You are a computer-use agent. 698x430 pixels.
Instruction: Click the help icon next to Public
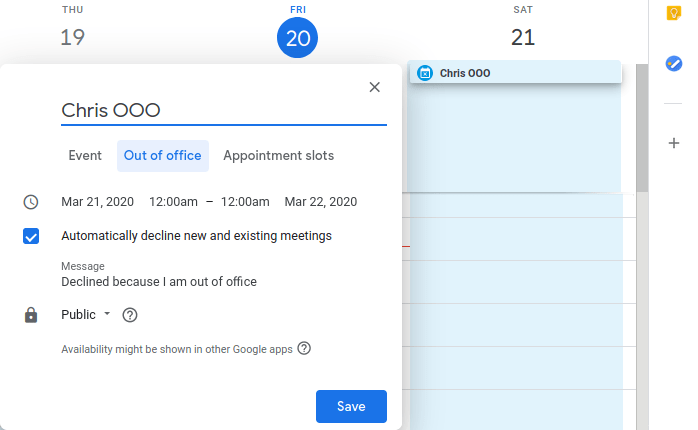pos(129,315)
